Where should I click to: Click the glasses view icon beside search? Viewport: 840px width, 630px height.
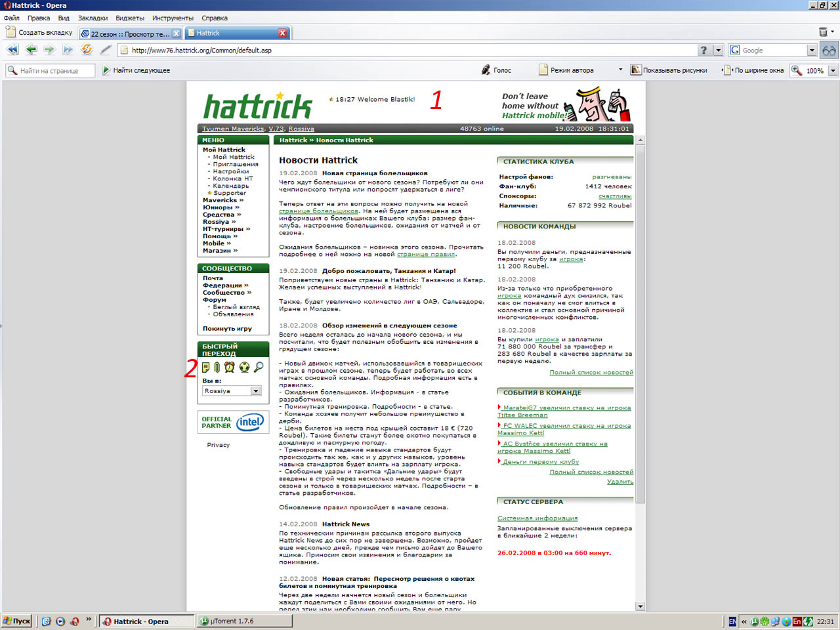pos(829,50)
